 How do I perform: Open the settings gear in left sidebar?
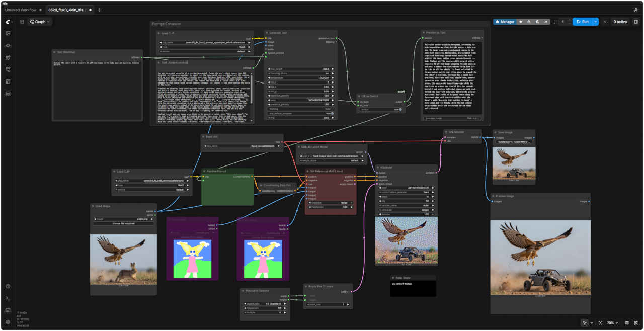coord(8,322)
